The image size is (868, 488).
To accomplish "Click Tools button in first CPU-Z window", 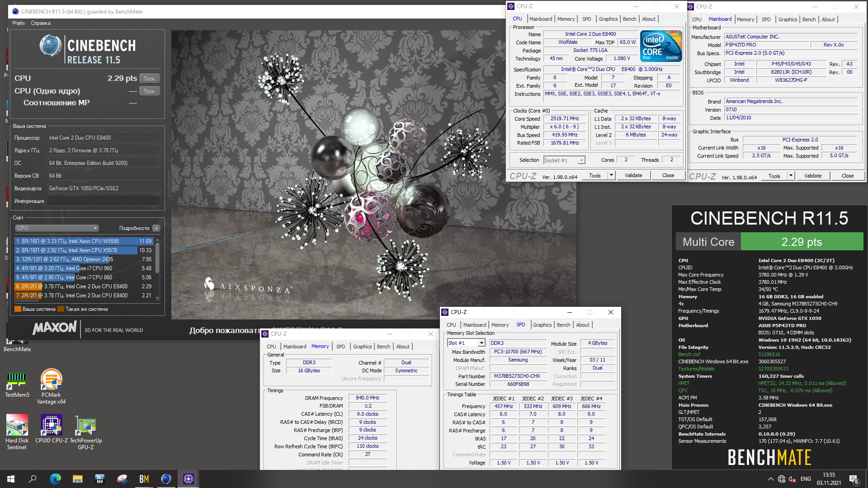I will point(595,176).
